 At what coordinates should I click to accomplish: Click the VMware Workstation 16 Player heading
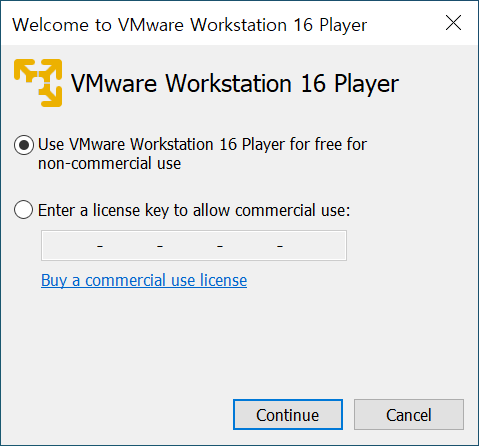[235, 84]
